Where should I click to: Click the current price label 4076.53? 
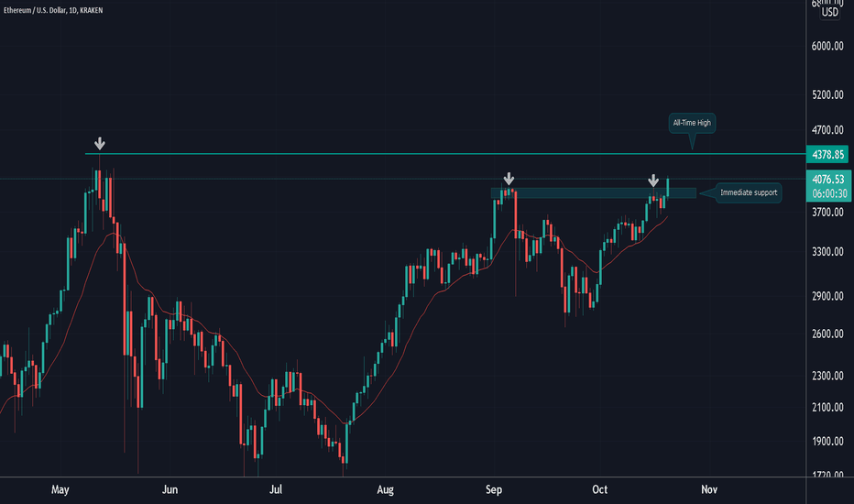[827, 180]
